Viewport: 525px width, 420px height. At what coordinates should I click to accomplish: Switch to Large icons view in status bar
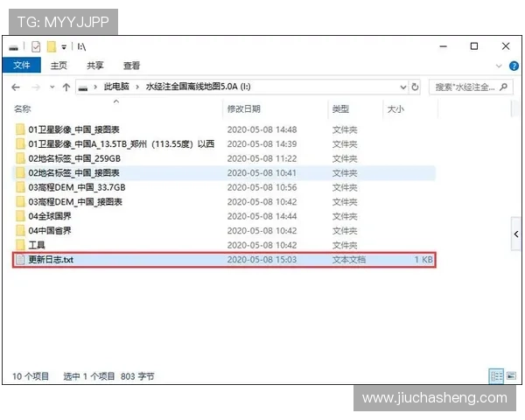(511, 376)
